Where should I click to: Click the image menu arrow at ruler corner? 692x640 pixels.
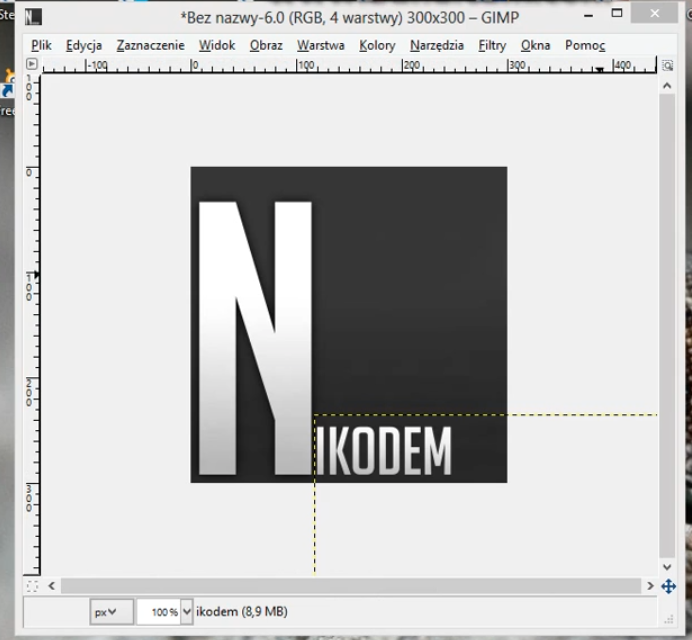pos(32,65)
